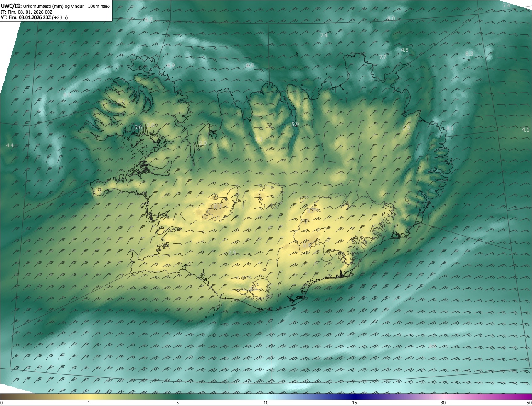Click the colorbar tick label 10

click(x=266, y=403)
